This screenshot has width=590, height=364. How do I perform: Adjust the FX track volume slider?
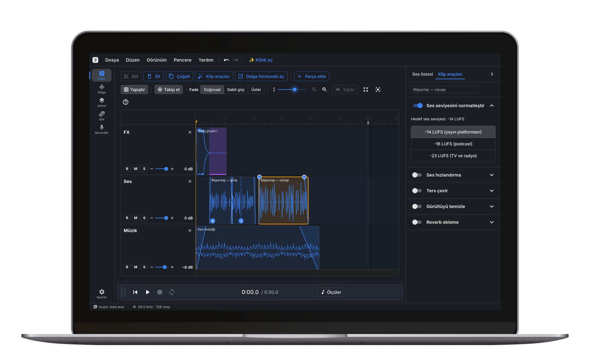[x=162, y=169]
